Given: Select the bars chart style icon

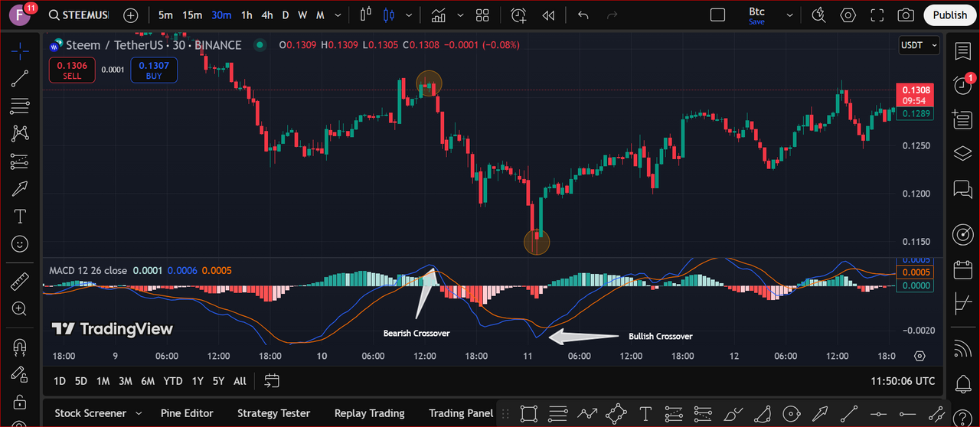Looking at the screenshot, I should pos(365,15).
